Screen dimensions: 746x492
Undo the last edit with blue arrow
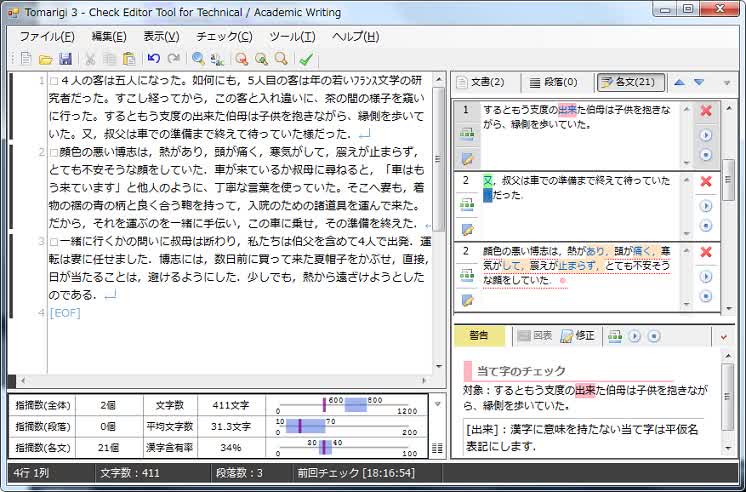(x=153, y=59)
